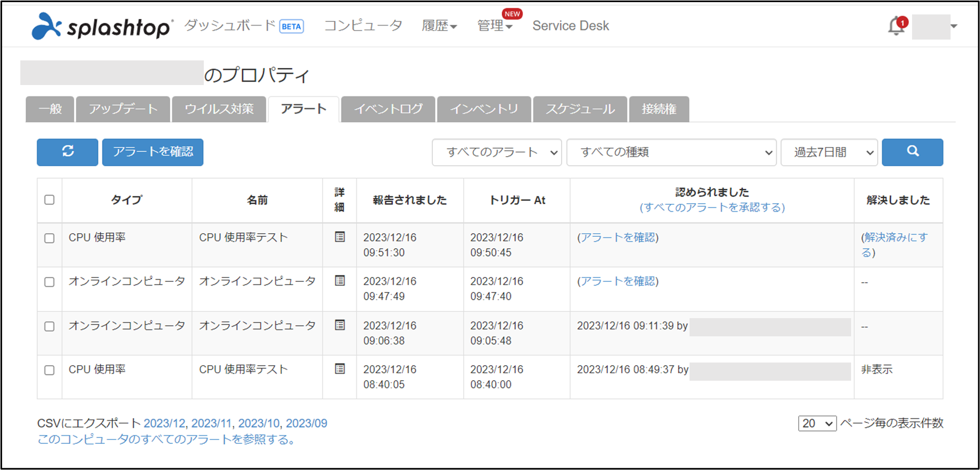Image resolution: width=980 pixels, height=470 pixels.
Task: Open Service Desk in the top navigation
Action: coord(571,26)
